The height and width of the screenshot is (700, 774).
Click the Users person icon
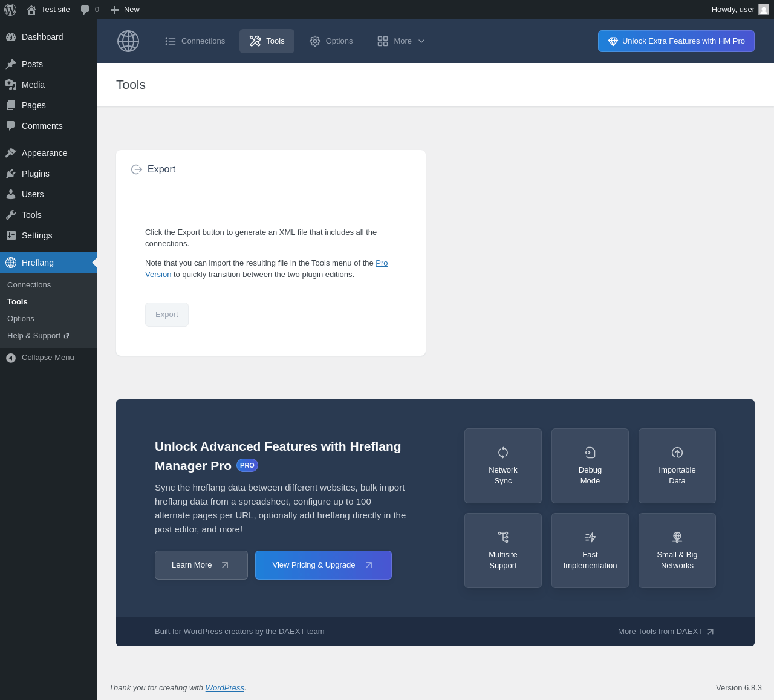tap(11, 194)
